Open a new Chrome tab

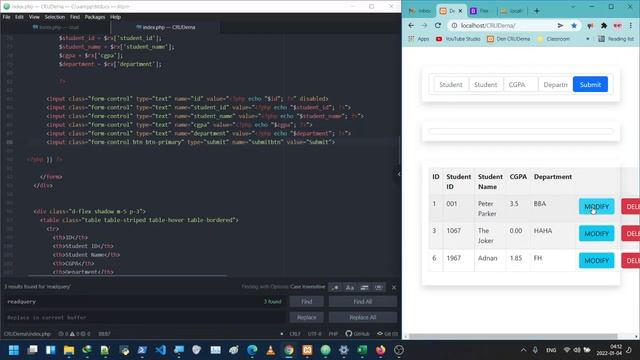[x=537, y=11]
